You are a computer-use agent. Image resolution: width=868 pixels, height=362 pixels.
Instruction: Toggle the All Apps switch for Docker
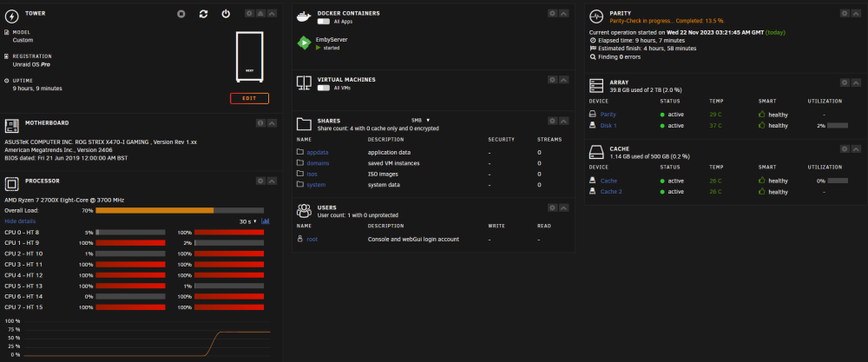[323, 22]
